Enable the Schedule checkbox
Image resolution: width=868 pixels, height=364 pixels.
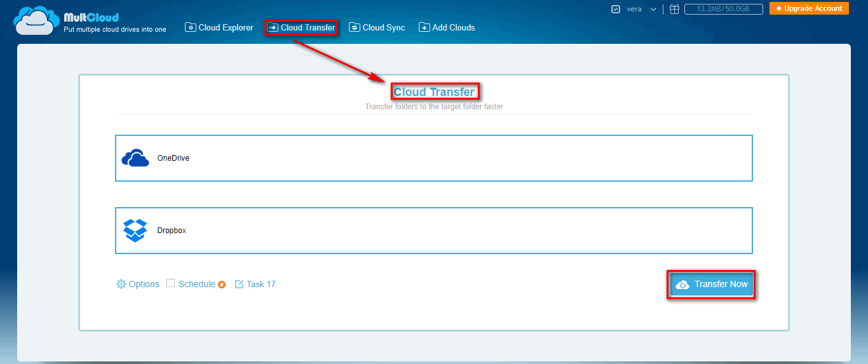170,283
